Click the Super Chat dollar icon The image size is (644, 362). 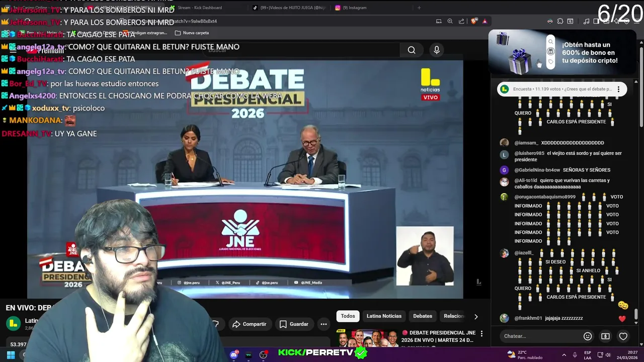click(605, 336)
